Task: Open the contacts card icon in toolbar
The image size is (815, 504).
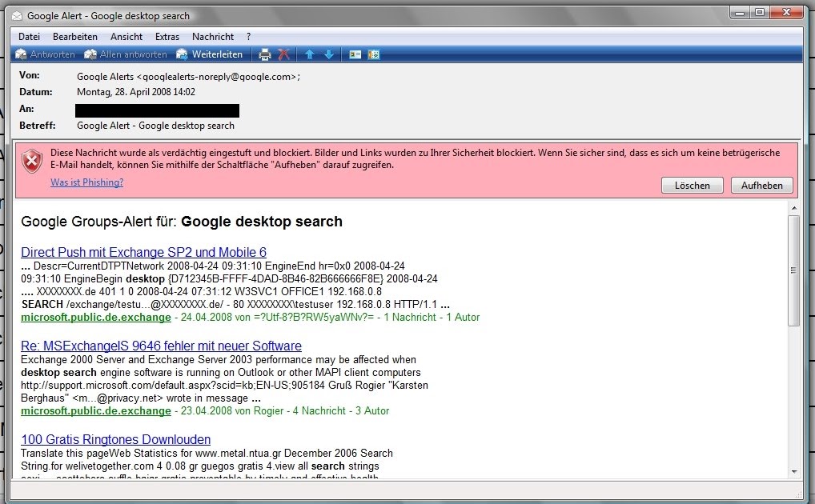Action: (355, 54)
